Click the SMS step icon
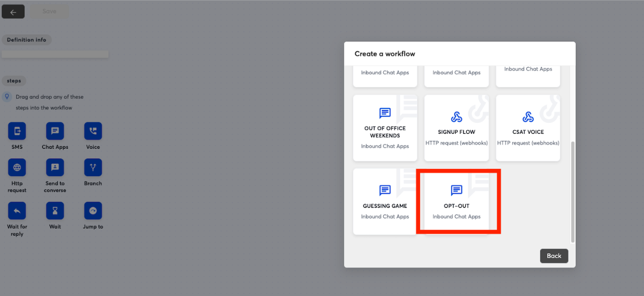644x296 pixels. point(17,131)
